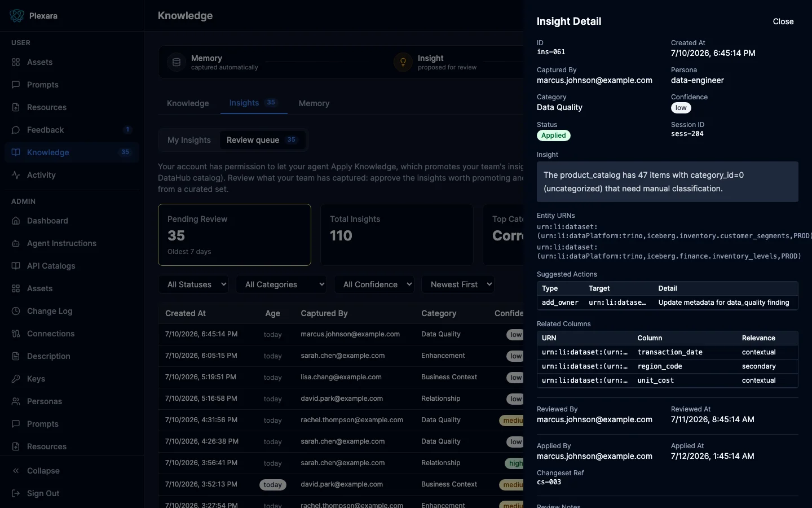This screenshot has width=812, height=508.
Task: Click the Applied status badge
Action: click(554, 135)
